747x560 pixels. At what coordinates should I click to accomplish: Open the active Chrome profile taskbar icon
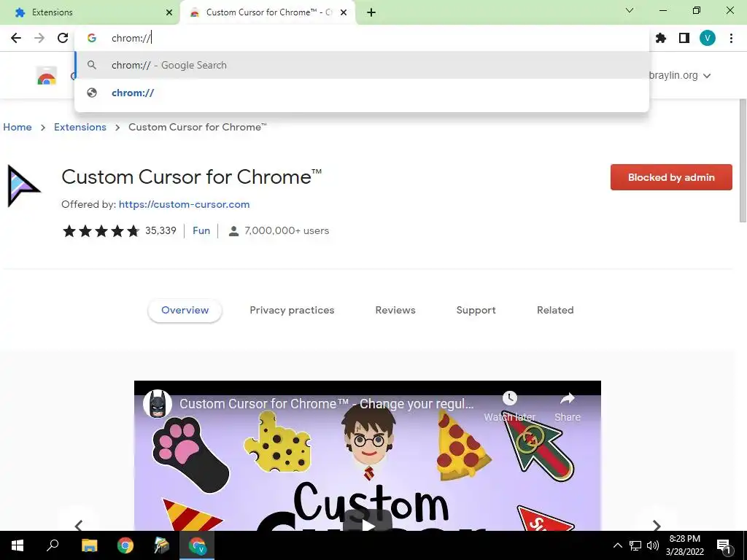pos(197,545)
